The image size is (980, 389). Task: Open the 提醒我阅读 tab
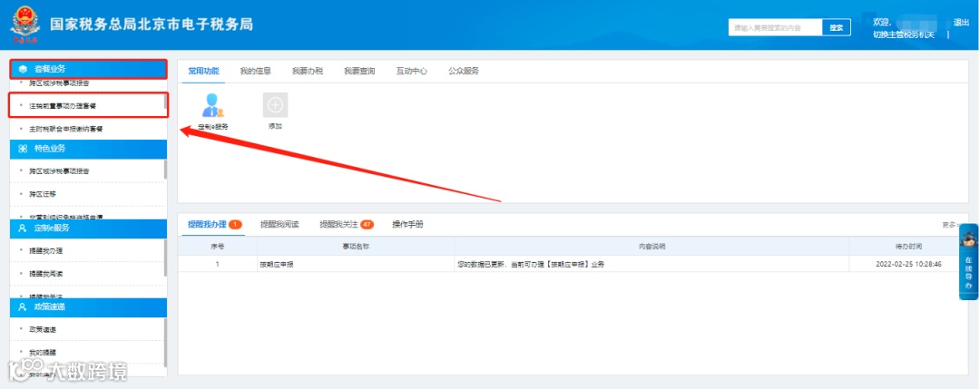[x=279, y=224]
